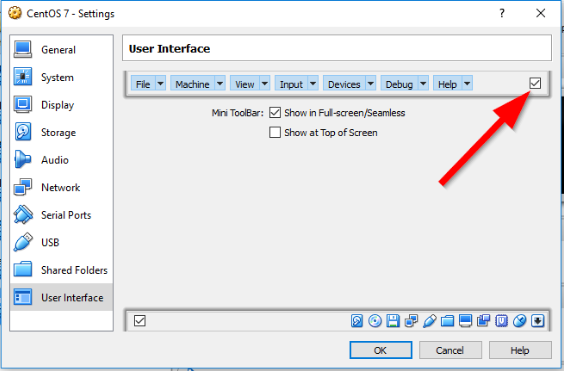Go to the Network label in sidebar
The image size is (564, 371).
(x=60, y=187)
